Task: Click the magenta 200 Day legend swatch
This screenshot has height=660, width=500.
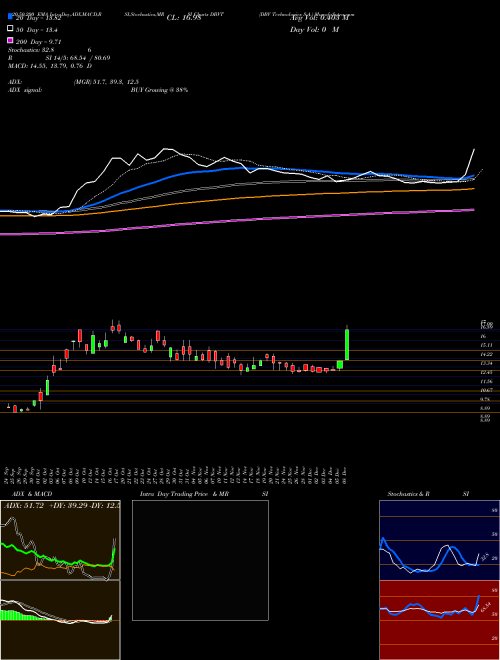Action: (10, 41)
